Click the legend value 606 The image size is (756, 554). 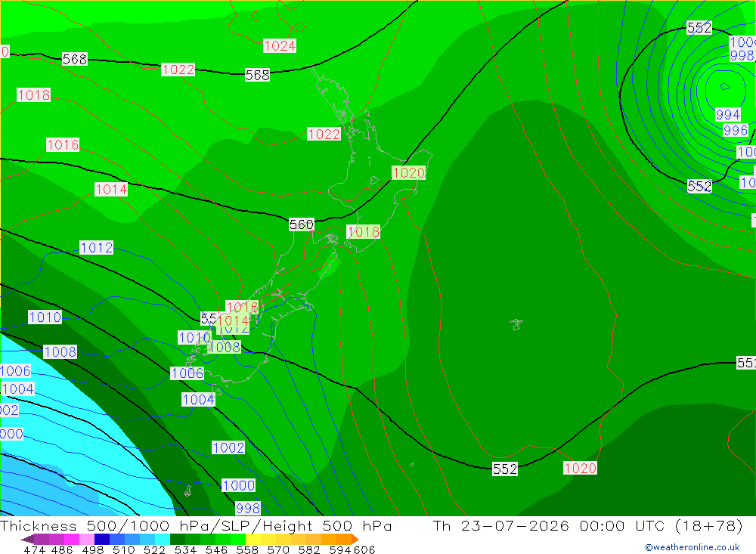(x=364, y=549)
